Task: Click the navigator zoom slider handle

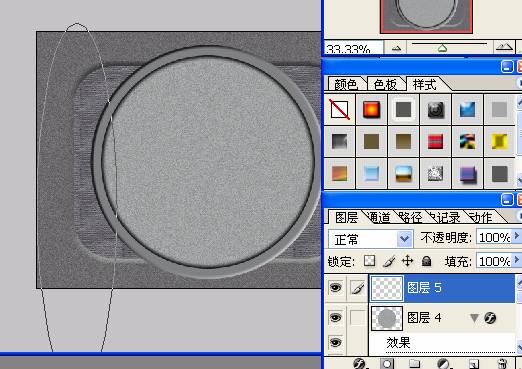Action: click(x=442, y=49)
